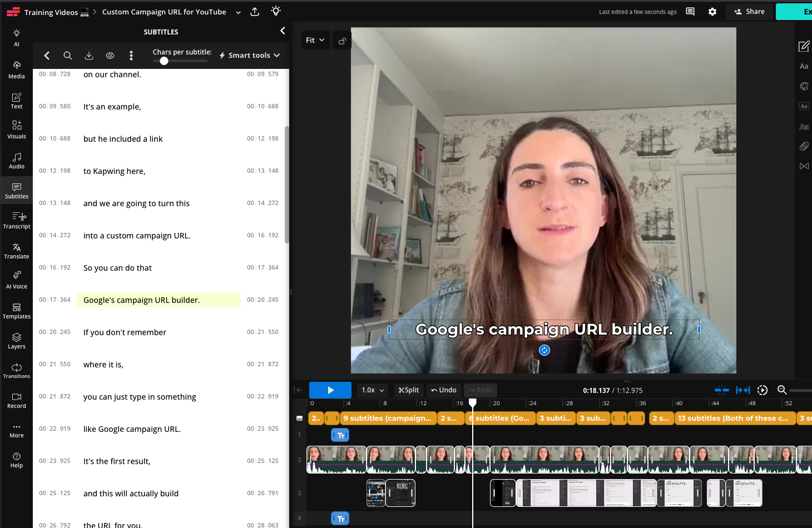Select the '9 subtitles (campaign...' timeline block
Viewport: 812px width, 528px height.
pyautogui.click(x=387, y=419)
